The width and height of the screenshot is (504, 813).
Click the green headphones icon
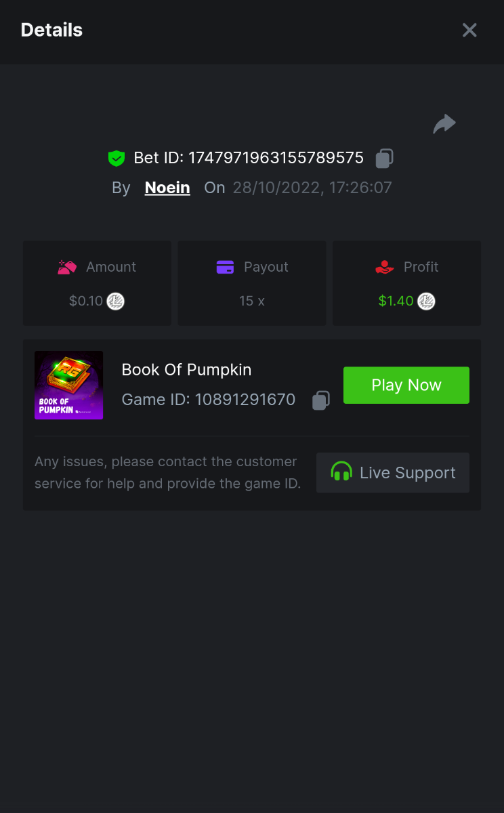pos(341,472)
